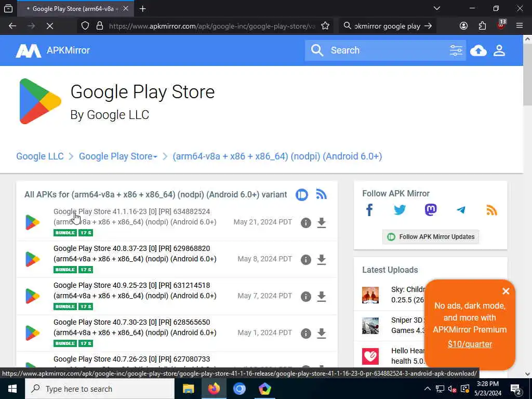Screen dimensions: 532x399
Task: Open APK Mirror's Mastodon icon
Action: click(431, 210)
